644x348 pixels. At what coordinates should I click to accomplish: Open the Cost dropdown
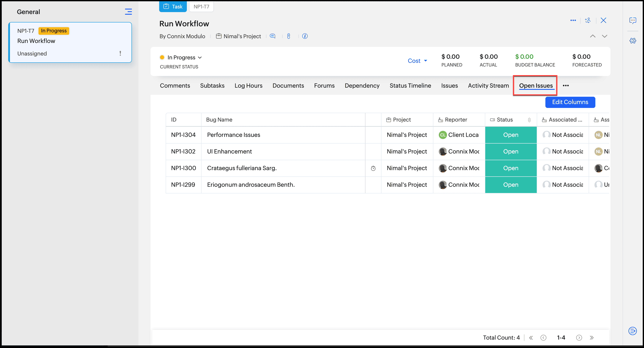click(x=417, y=61)
